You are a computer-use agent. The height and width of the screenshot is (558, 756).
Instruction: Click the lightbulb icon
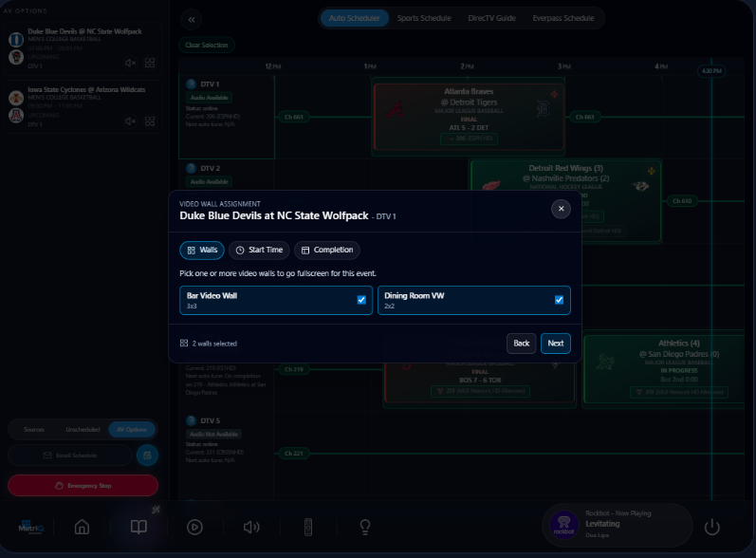[x=364, y=528]
